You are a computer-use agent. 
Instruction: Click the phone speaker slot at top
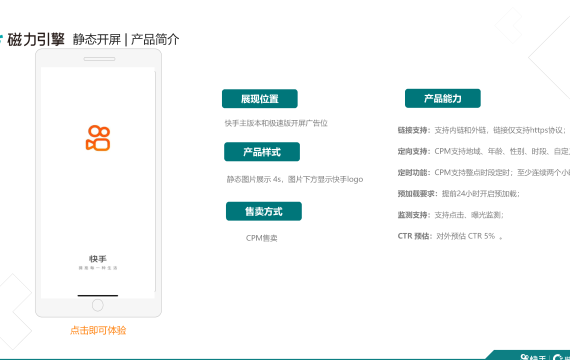(x=99, y=59)
